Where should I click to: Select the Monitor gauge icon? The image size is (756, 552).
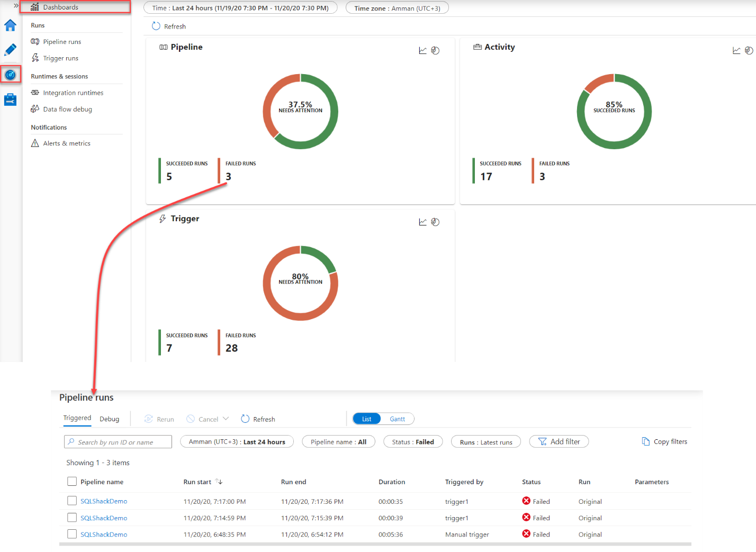[x=11, y=75]
